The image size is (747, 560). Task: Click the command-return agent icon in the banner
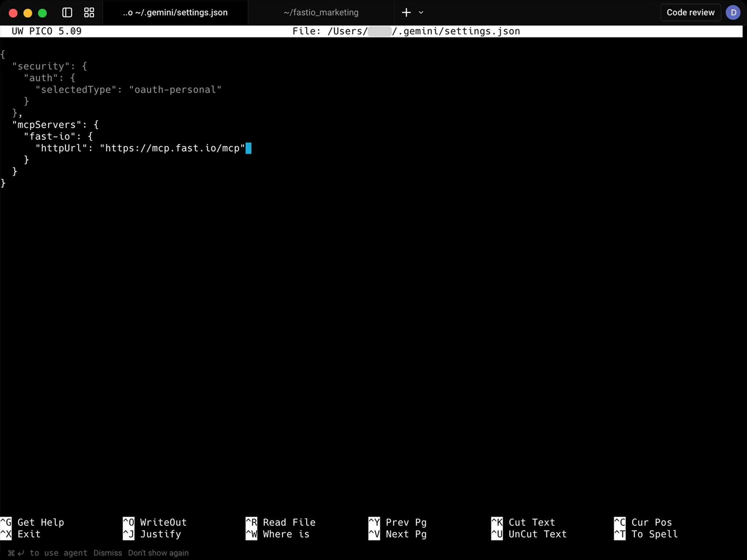(x=15, y=553)
